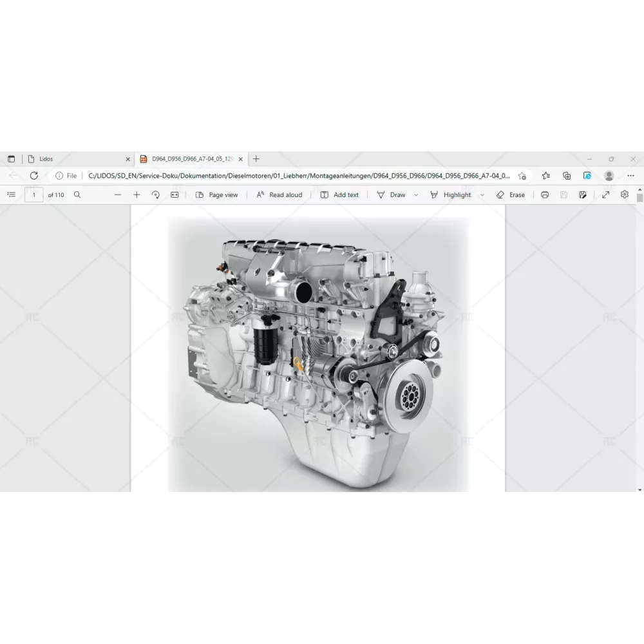Screen dimensions: 644x644
Task: Zoom out with the minus button
Action: (118, 194)
